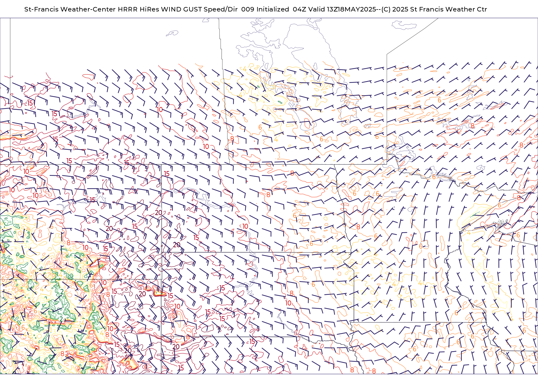Click '(C) 2025 St Francis Weather Ctr' copyright text
This screenshot has height=392, width=538.
(x=434, y=9)
